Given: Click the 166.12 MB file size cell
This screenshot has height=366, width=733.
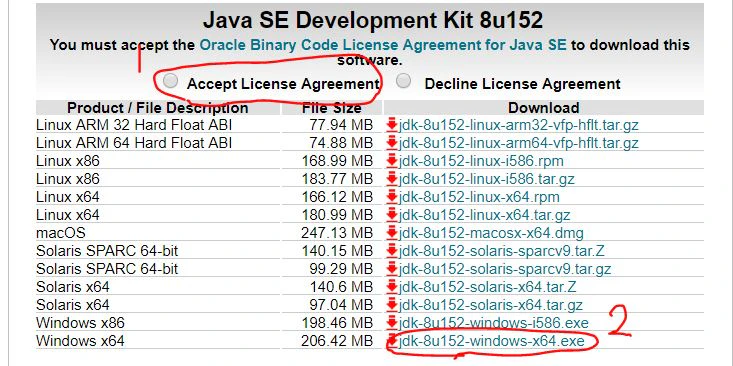Looking at the screenshot, I should point(338,197).
